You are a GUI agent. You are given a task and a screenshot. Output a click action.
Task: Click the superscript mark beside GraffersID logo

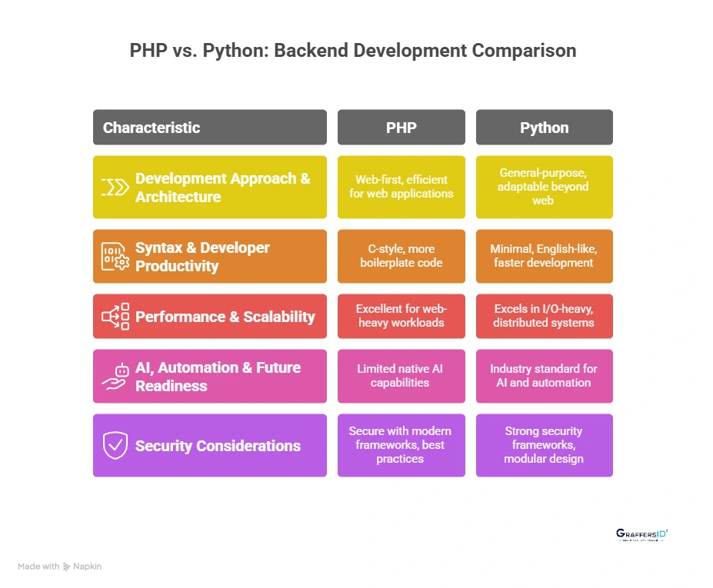tap(666, 529)
